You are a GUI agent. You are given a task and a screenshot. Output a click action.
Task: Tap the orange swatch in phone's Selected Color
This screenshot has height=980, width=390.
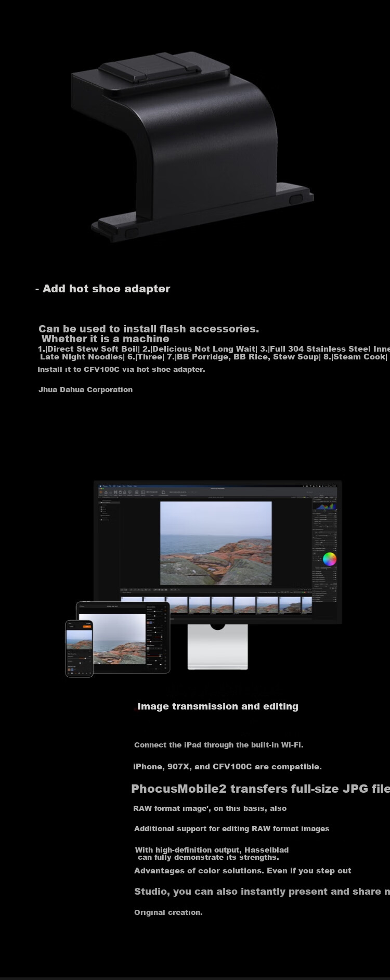(69, 669)
